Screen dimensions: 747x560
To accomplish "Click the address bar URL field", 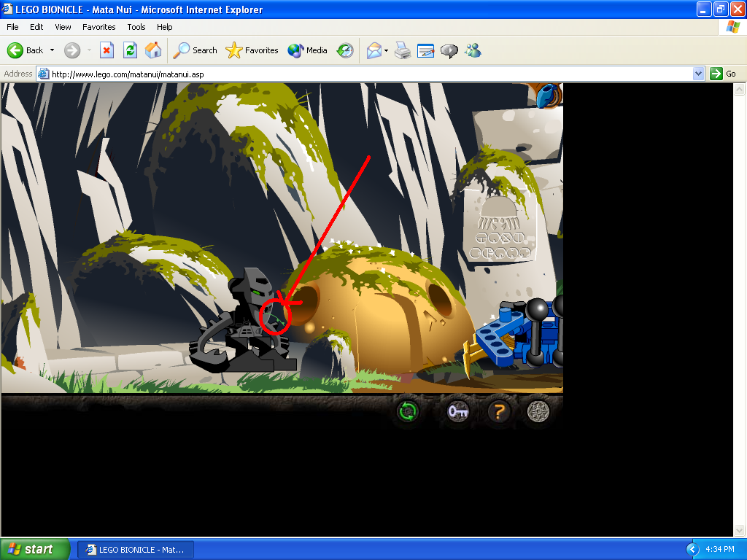I will pyautogui.click(x=371, y=74).
